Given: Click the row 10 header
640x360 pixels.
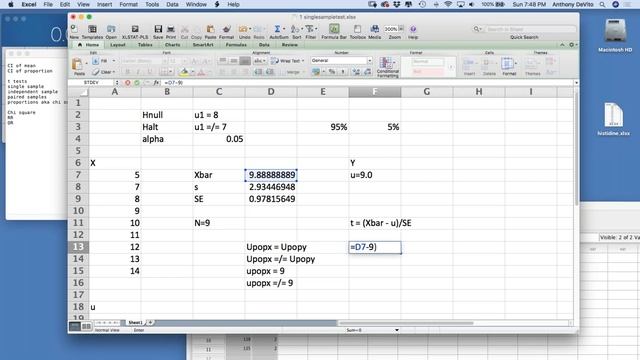Looking at the screenshot, I should [78, 211].
